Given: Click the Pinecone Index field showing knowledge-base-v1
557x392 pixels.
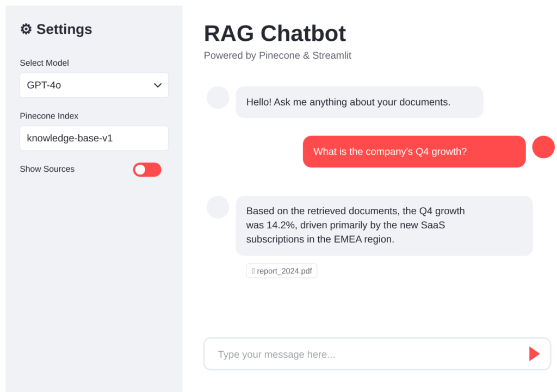Looking at the screenshot, I should tap(94, 138).
